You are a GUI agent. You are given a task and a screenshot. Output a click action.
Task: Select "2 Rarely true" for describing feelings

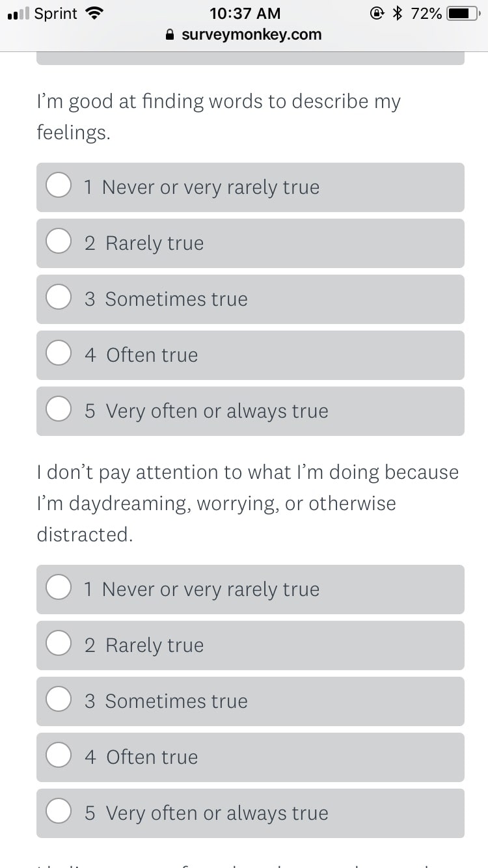point(59,243)
